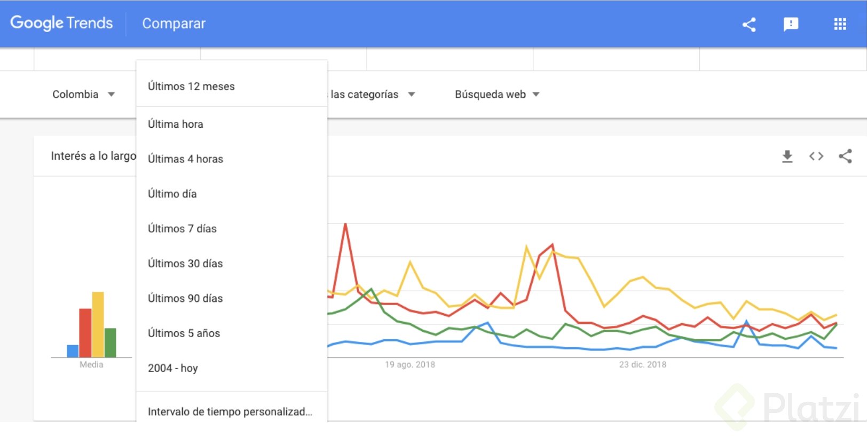868x436 pixels.
Task: Click the embed code icon on chart
Action: point(816,156)
